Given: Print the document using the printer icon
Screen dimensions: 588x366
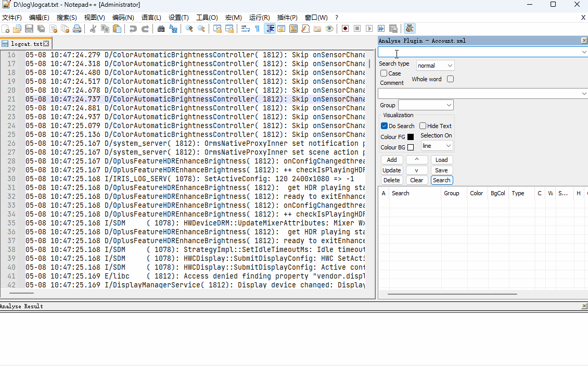Looking at the screenshot, I should click(77, 29).
